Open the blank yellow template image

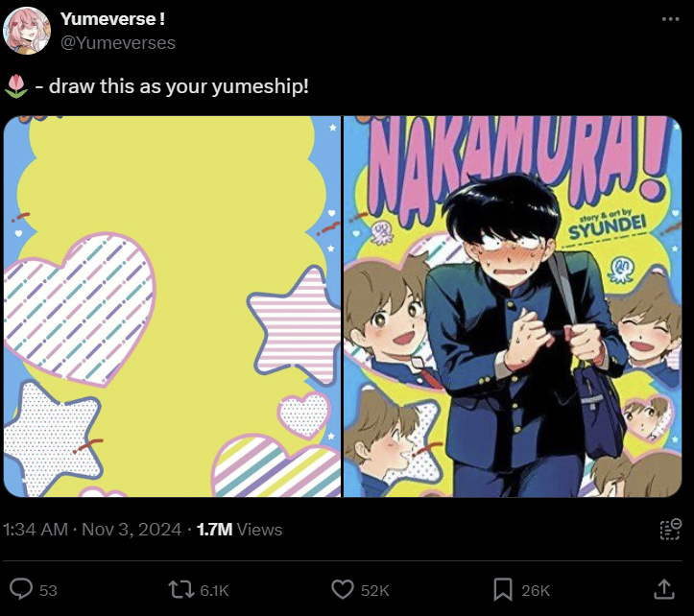173,307
